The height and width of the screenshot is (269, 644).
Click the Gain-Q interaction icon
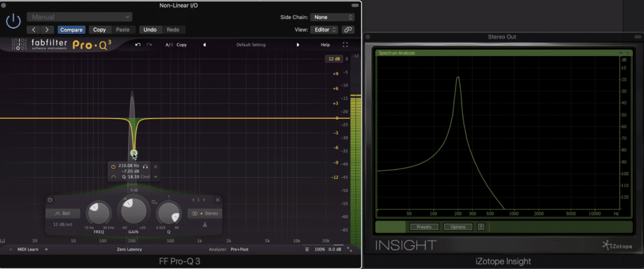pos(154,202)
